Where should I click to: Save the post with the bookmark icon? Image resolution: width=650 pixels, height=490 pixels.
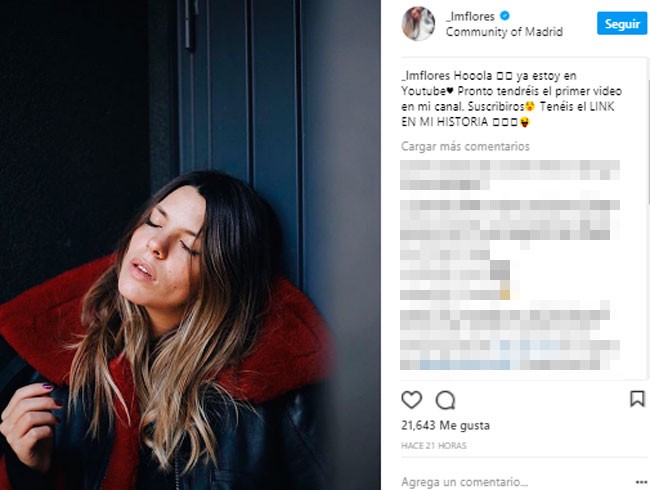click(x=637, y=399)
